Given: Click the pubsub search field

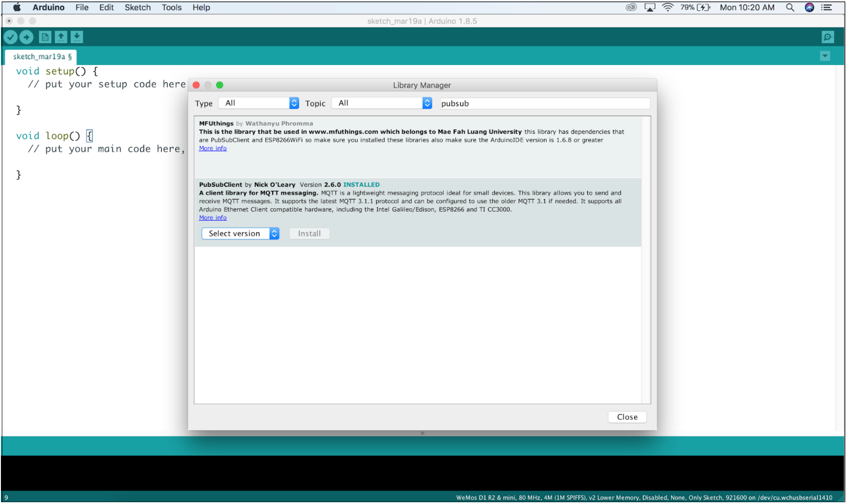Looking at the screenshot, I should [x=544, y=103].
